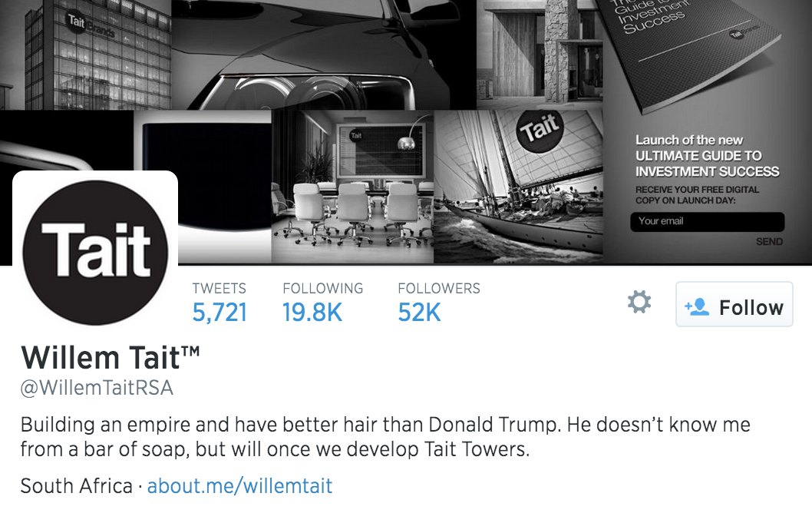Open the boardroom photo in header
The width and height of the screenshot is (812, 513).
pos(353,187)
